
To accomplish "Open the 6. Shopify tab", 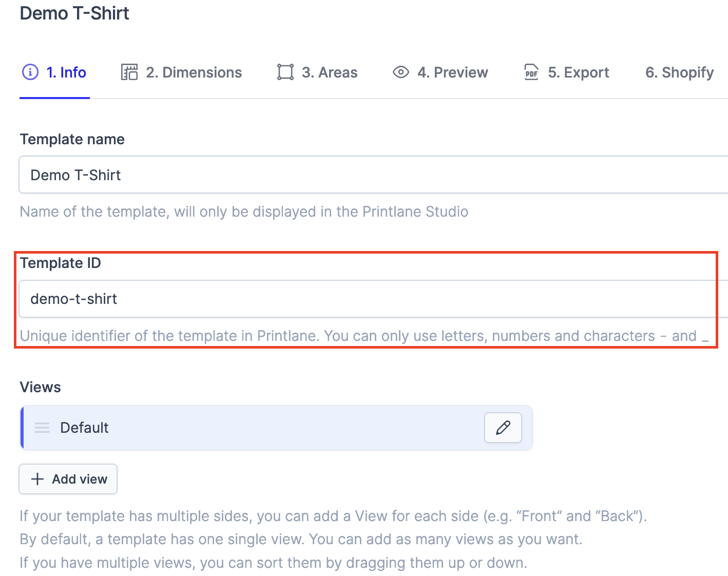I will [x=679, y=72].
